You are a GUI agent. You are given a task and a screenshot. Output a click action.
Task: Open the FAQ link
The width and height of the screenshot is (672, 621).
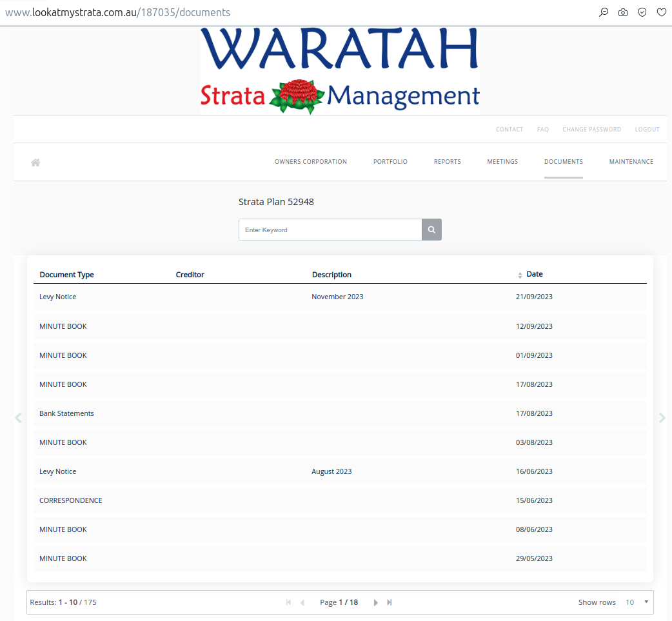coord(543,130)
